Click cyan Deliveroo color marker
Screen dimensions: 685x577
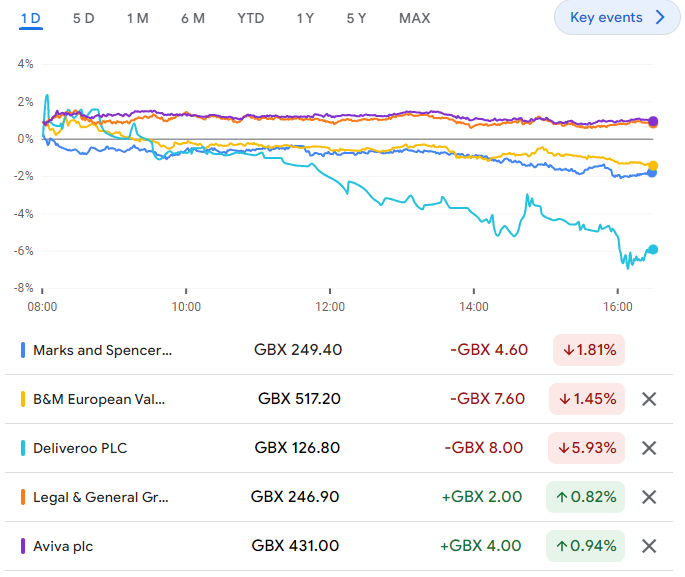[23, 448]
